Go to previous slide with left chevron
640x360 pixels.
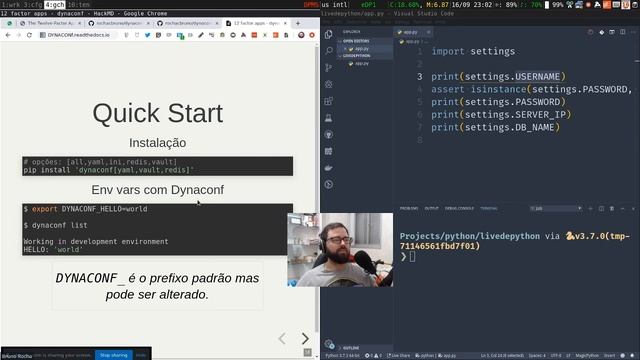[x=282, y=338]
